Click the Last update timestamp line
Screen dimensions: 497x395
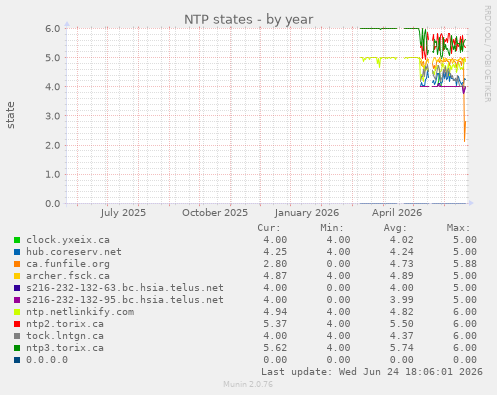[x=372, y=372]
